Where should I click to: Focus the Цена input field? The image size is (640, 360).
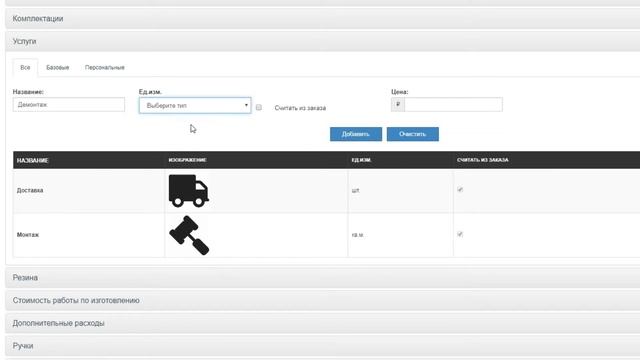click(453, 104)
